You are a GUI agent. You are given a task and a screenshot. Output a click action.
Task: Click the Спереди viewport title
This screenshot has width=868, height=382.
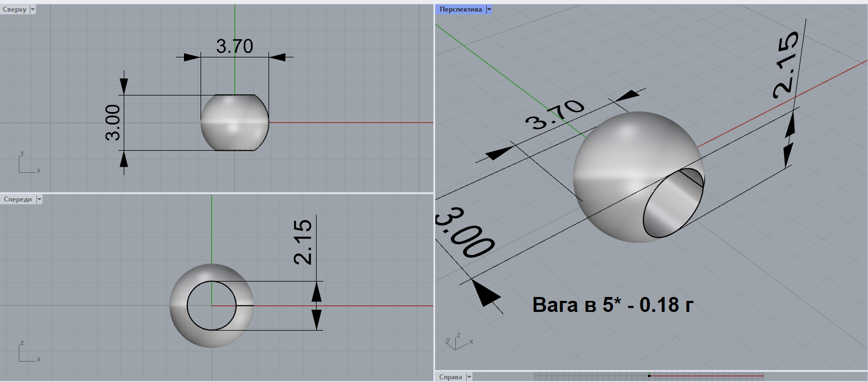(18, 199)
